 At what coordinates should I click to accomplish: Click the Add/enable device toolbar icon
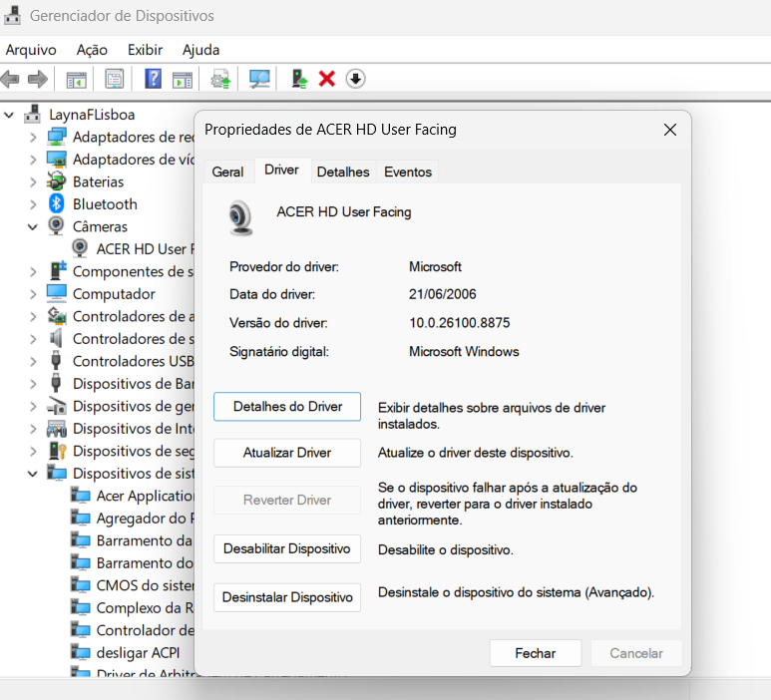(299, 79)
